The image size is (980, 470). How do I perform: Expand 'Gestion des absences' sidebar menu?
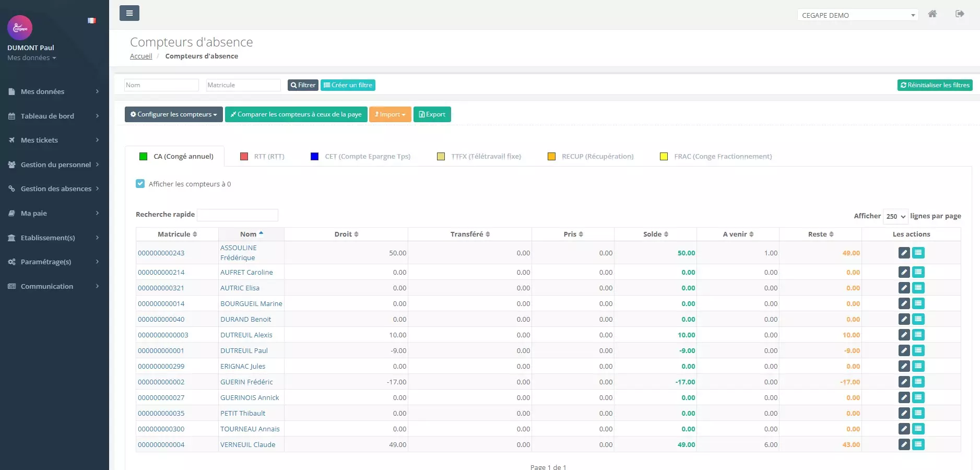pos(54,189)
